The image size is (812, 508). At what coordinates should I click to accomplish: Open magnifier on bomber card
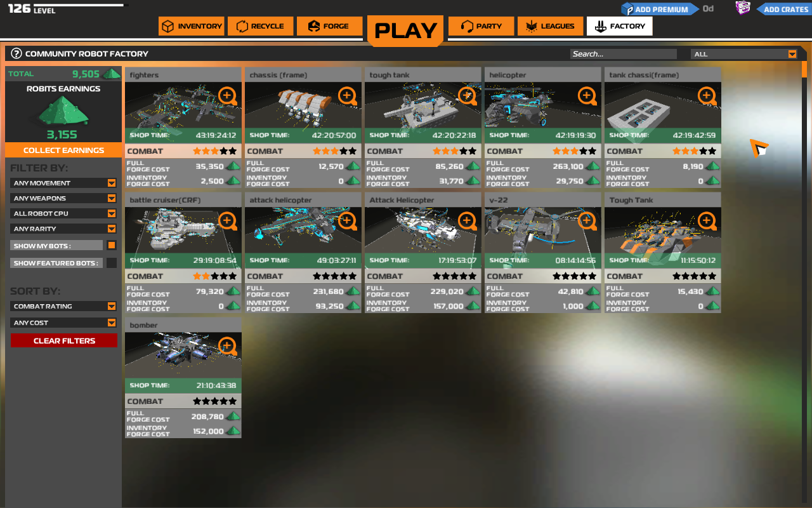tap(227, 346)
